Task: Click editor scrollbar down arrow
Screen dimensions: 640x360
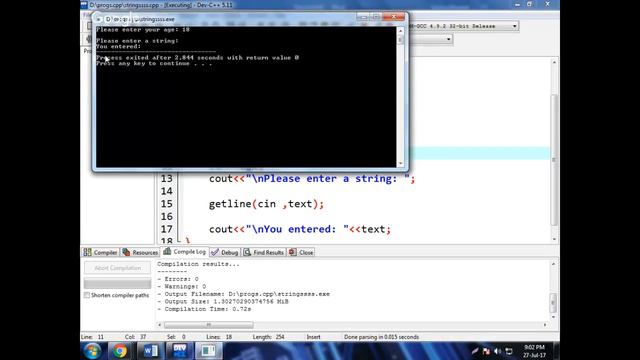Action: click(x=554, y=239)
